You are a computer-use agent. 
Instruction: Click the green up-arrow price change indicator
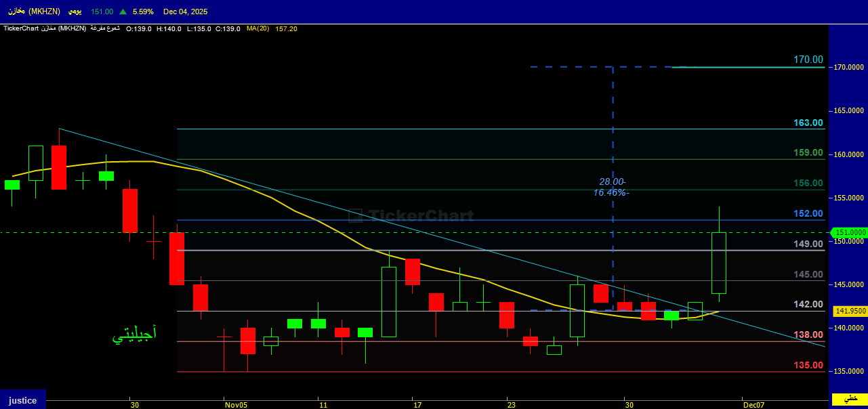pyautogui.click(x=123, y=12)
